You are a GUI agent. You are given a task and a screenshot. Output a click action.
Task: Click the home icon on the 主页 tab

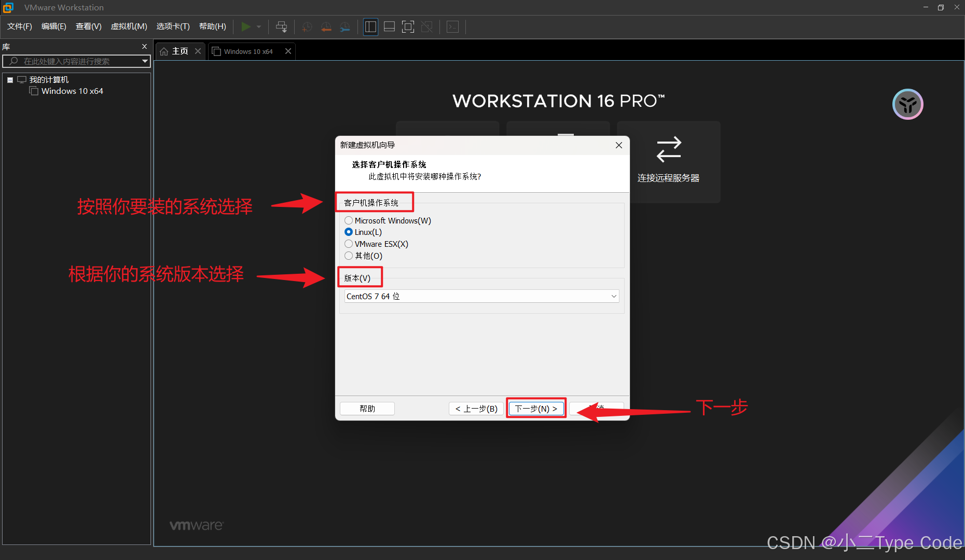[x=164, y=51]
